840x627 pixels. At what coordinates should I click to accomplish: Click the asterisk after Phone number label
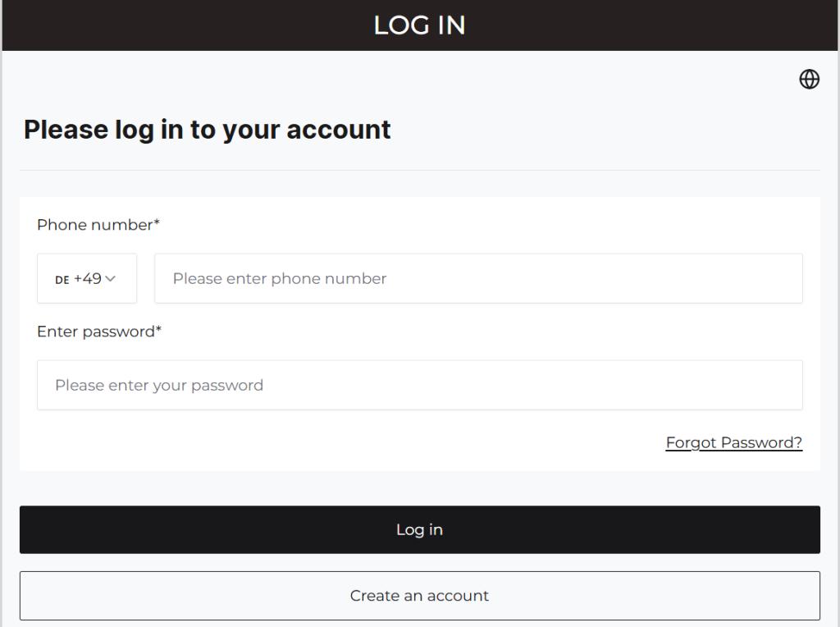[157, 223]
